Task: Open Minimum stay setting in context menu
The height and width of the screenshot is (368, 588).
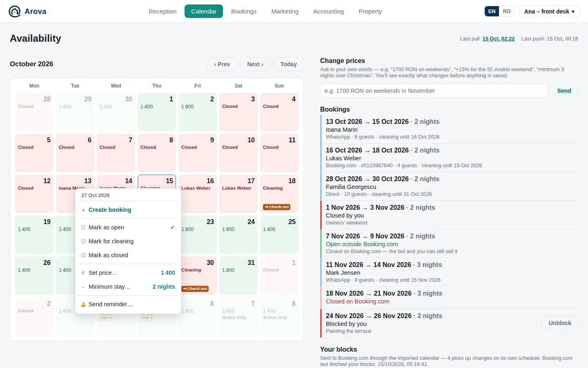Action: 128,287
